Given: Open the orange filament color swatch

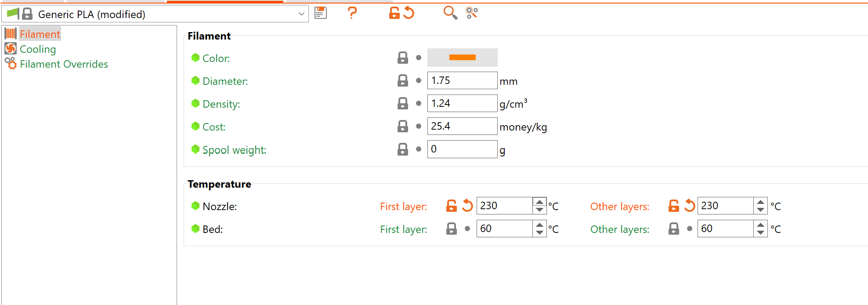Looking at the screenshot, I should (462, 58).
